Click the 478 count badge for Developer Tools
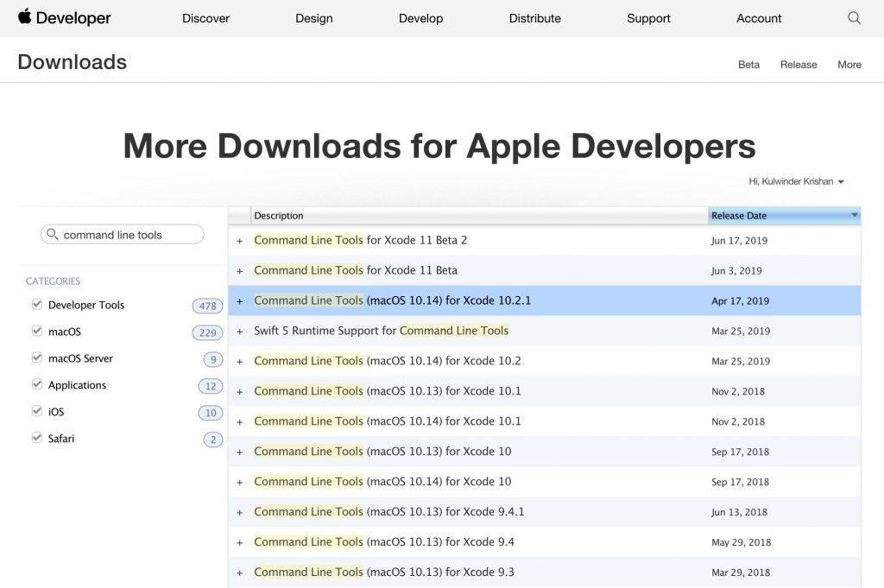 point(207,306)
